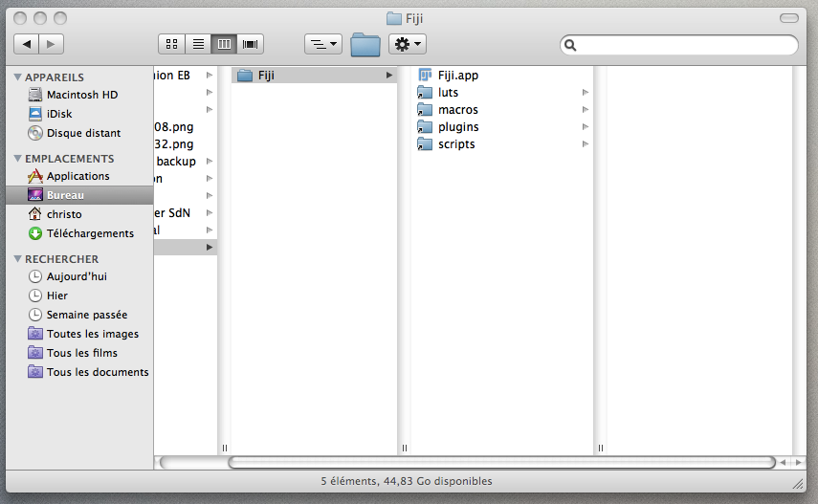Show files from Aujourd'hui

point(79,276)
